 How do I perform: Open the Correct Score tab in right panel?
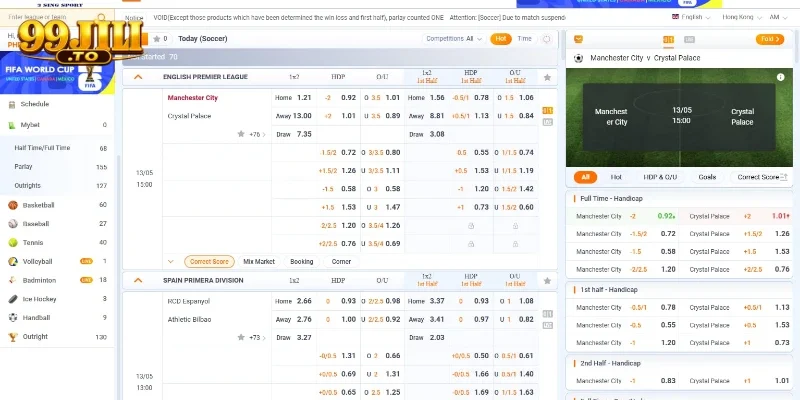pyautogui.click(x=758, y=177)
